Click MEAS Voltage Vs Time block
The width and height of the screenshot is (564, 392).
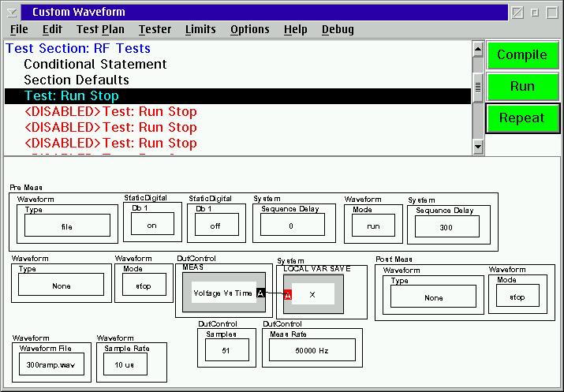click(224, 292)
